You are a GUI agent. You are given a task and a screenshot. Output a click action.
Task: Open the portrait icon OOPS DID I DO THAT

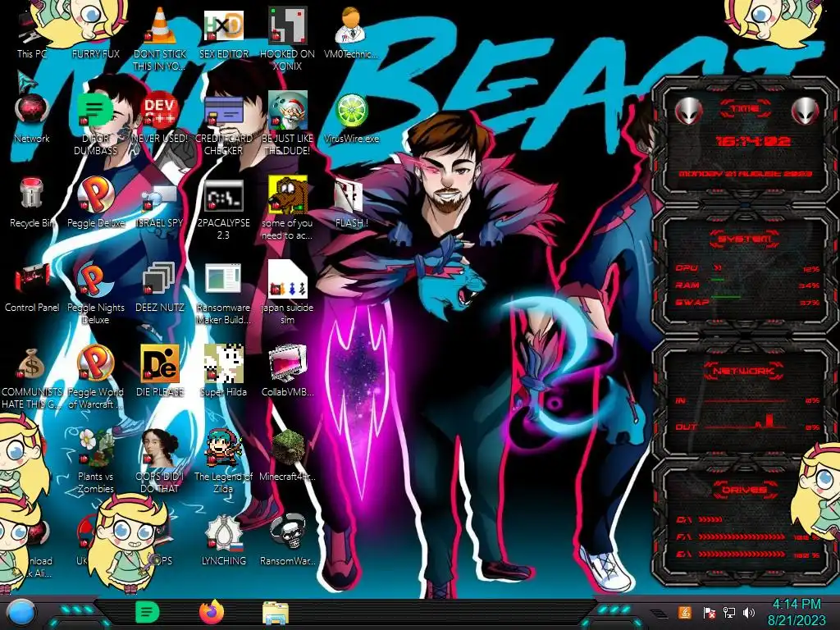click(159, 462)
